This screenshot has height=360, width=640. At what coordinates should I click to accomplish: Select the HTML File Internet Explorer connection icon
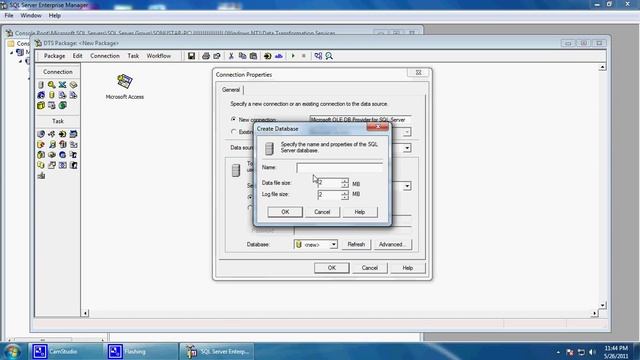point(41,95)
